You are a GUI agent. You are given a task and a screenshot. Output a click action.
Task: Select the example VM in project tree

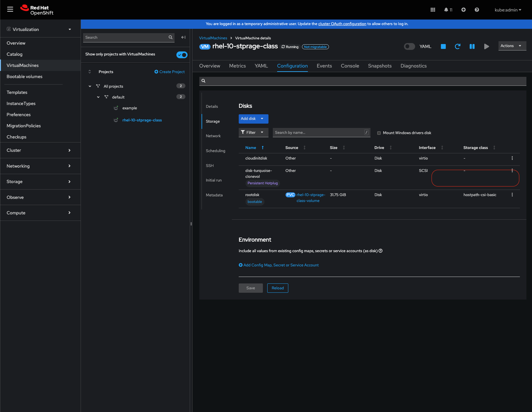(x=130, y=108)
